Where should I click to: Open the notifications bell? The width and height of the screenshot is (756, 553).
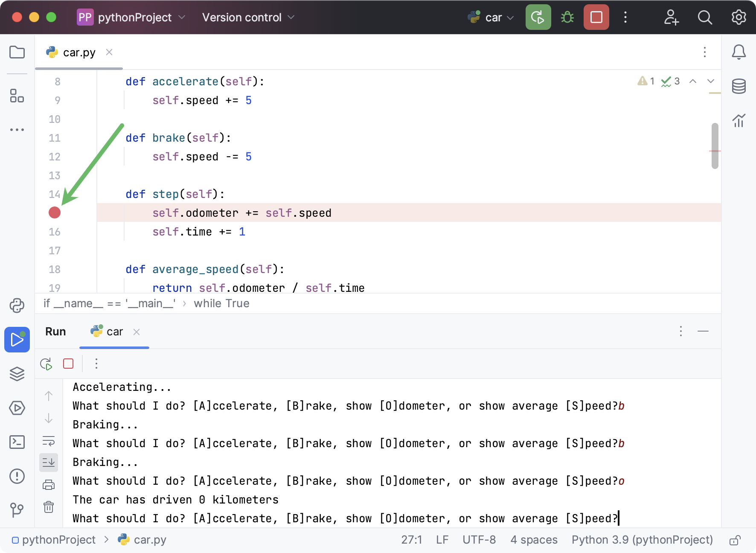739,52
